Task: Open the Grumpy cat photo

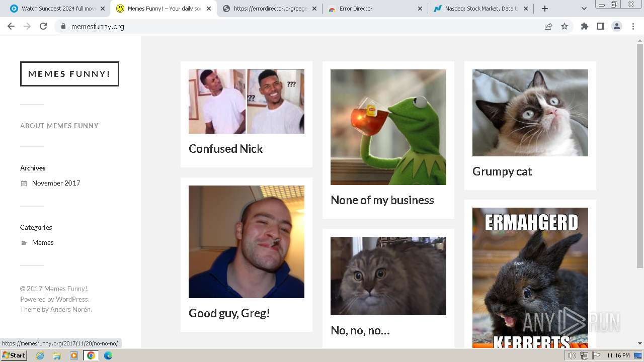Action: [x=530, y=113]
